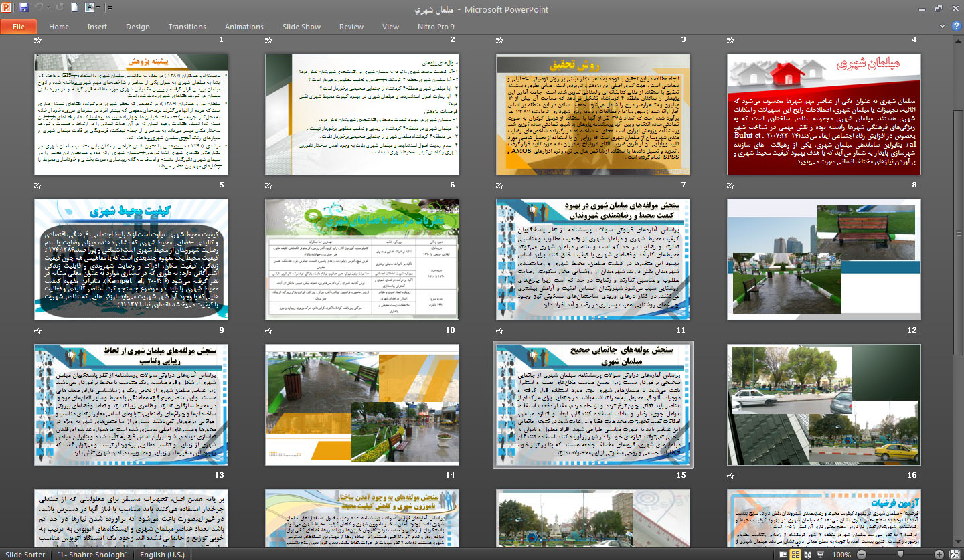Open the Transitions ribbon tab

coord(187,27)
